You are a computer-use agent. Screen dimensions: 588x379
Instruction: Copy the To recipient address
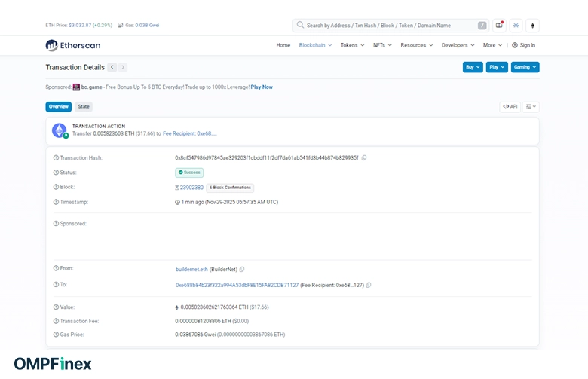[x=369, y=286]
